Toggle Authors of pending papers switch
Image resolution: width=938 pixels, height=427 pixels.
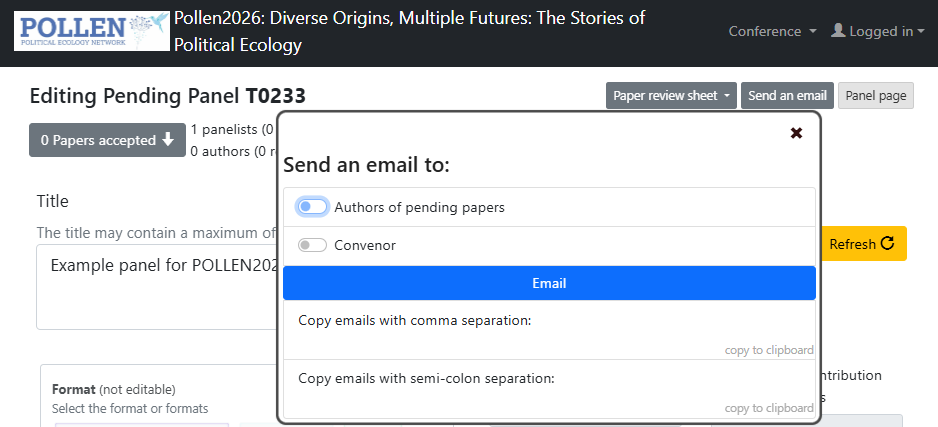(x=313, y=207)
